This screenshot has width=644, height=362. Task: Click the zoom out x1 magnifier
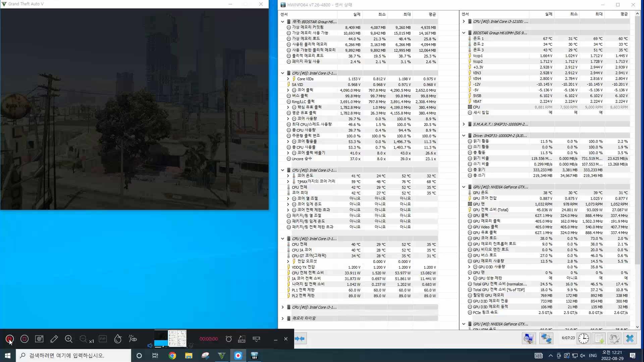(86, 339)
